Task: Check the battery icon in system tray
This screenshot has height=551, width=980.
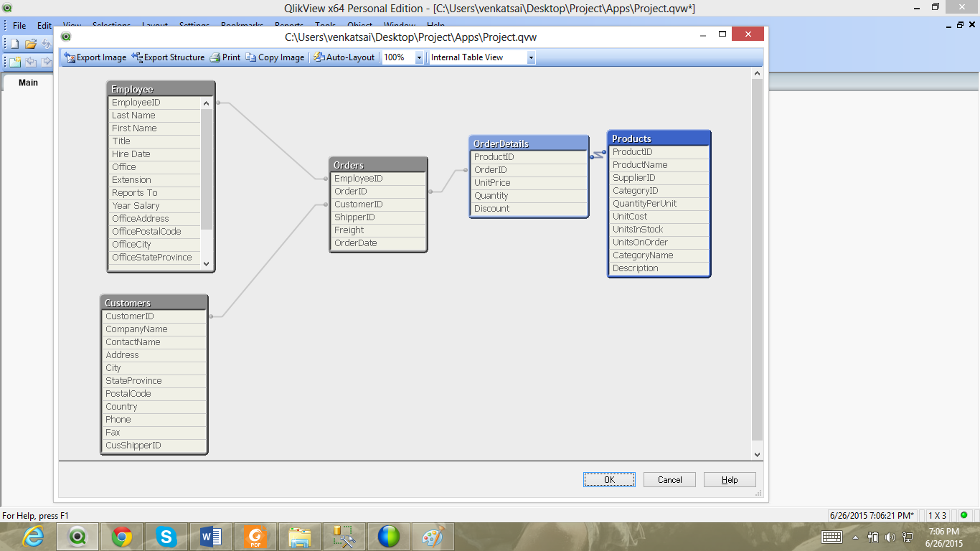Action: pos(873,537)
